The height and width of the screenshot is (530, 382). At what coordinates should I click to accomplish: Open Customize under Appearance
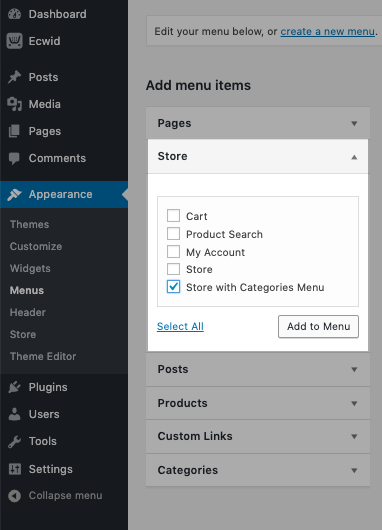click(36, 246)
